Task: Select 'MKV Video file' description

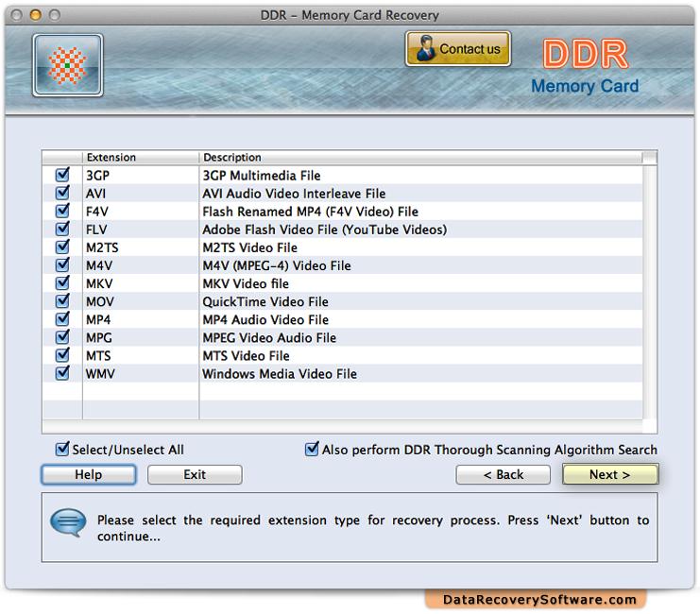Action: click(x=246, y=283)
